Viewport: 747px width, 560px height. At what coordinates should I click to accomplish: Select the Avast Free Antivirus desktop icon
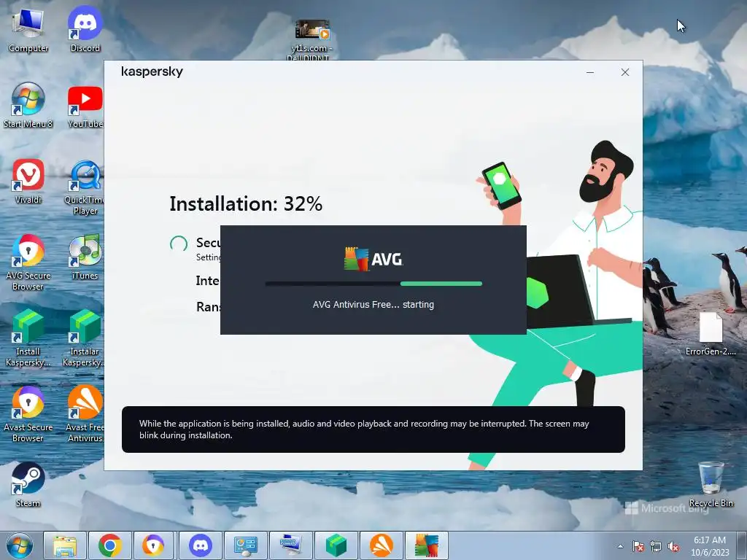pyautogui.click(x=85, y=415)
